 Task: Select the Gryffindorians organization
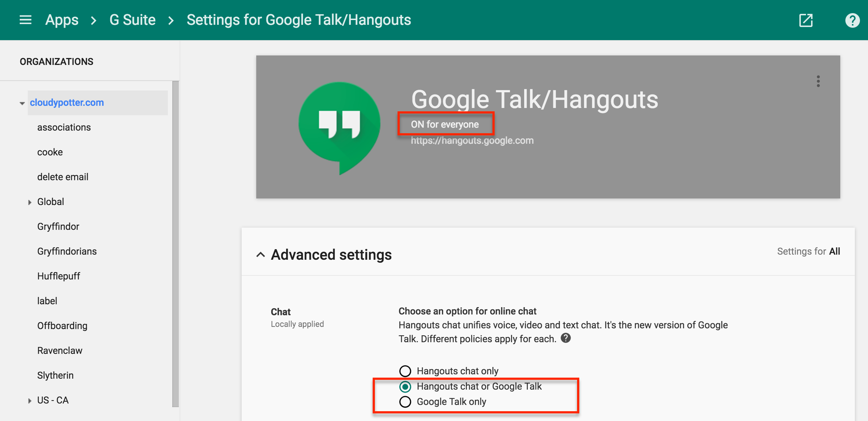pyautogui.click(x=67, y=251)
